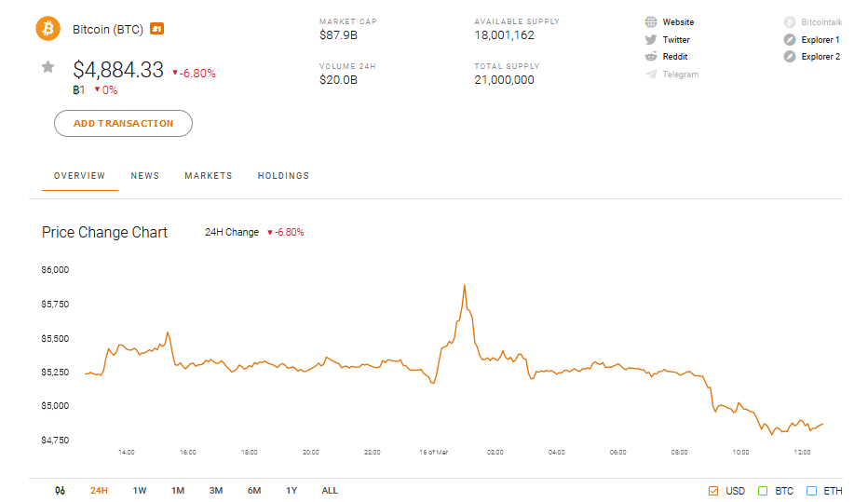Click the 24H Change -6.80% chart label
This screenshot has height=502, width=868.
(254, 233)
